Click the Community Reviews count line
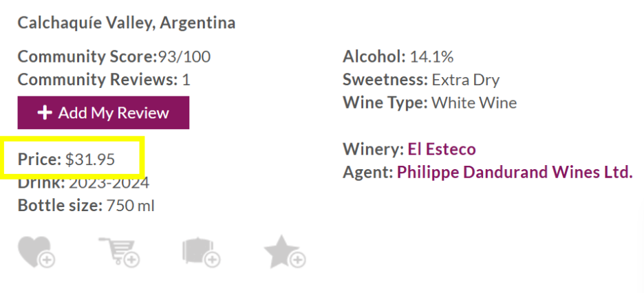 [104, 80]
